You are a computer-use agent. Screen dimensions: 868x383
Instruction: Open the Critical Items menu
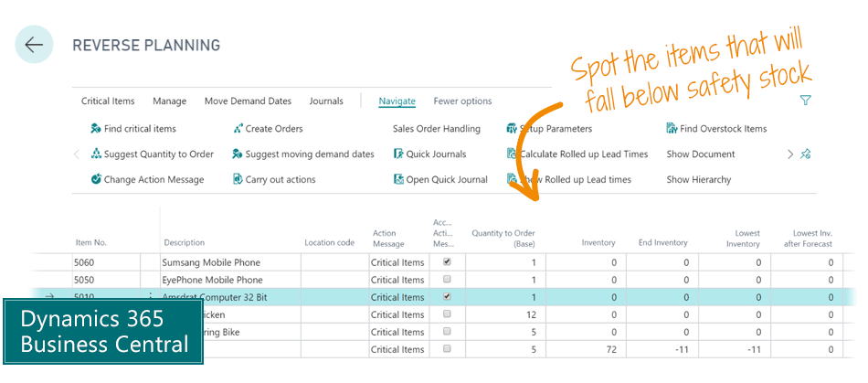pyautogui.click(x=108, y=101)
